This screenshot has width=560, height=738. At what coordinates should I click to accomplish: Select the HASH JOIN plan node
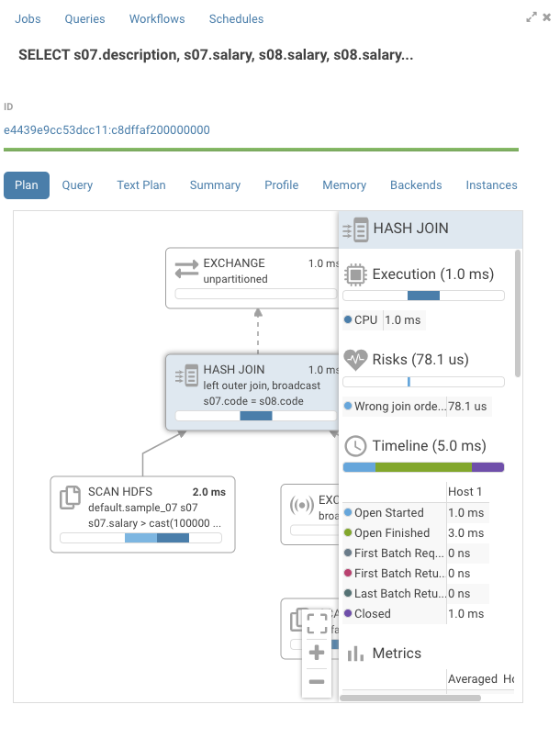252,392
